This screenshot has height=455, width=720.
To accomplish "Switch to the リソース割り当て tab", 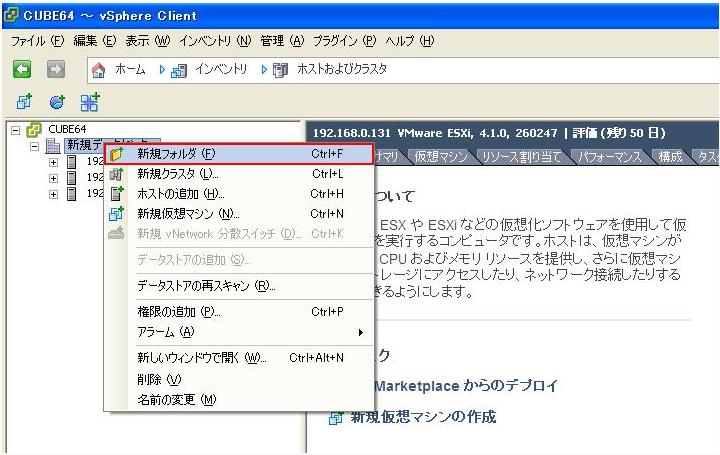I will [x=521, y=157].
